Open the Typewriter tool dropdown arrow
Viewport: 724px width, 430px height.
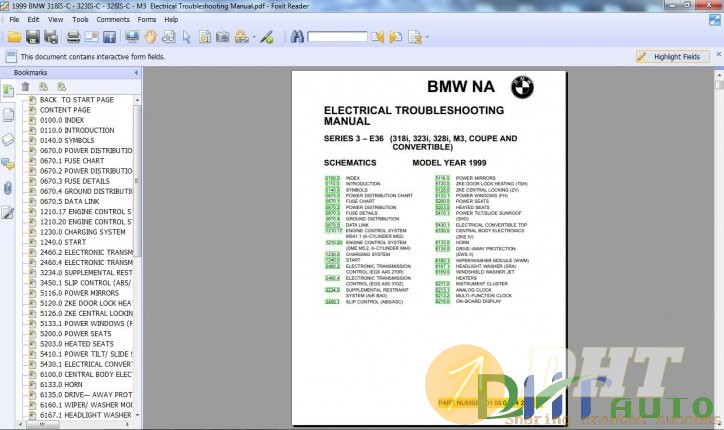point(254,37)
